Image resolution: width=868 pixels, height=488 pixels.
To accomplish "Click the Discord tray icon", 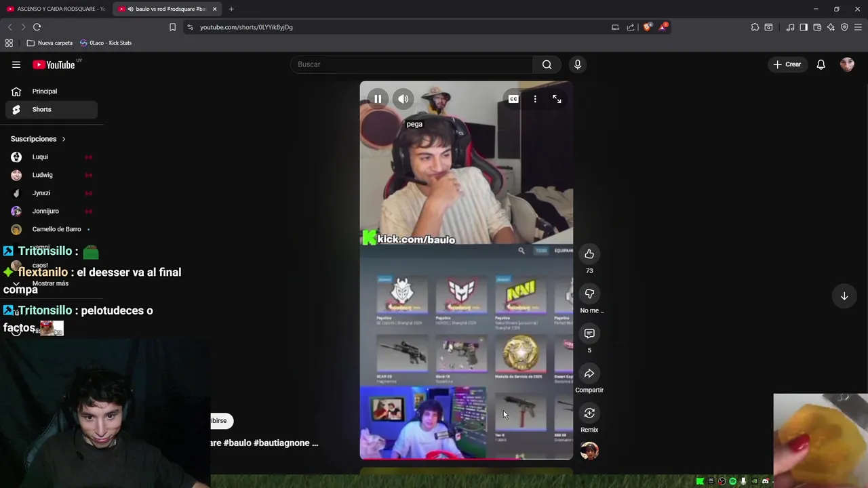I will click(765, 481).
